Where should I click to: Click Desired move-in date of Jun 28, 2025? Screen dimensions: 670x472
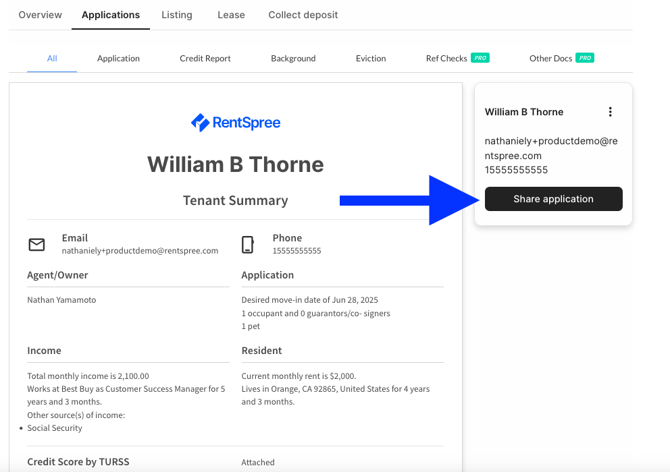[310, 300]
